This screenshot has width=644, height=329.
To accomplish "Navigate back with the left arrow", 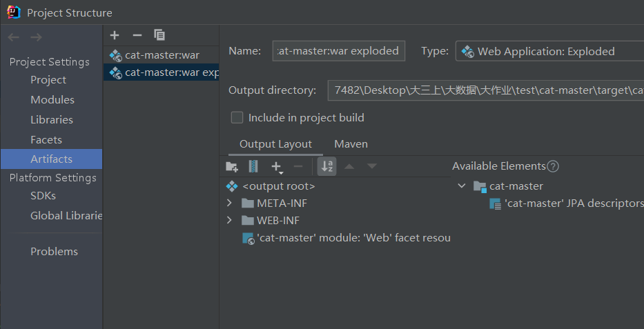I will tap(14, 37).
